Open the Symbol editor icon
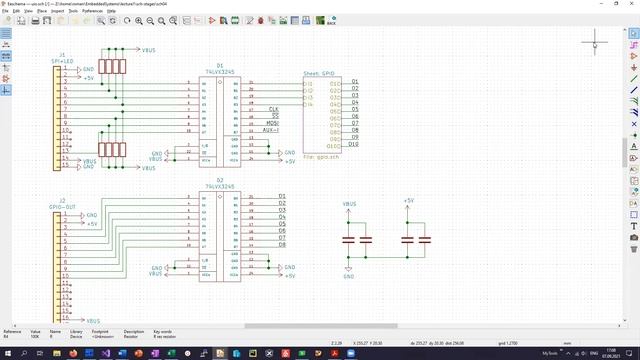The width and height of the screenshot is (640, 360). 212,20
